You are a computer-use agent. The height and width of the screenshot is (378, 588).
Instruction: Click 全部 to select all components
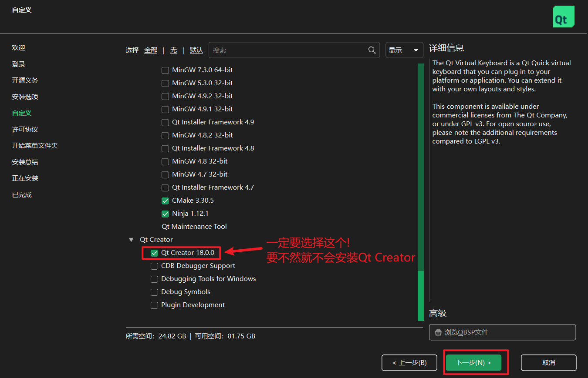tap(151, 50)
